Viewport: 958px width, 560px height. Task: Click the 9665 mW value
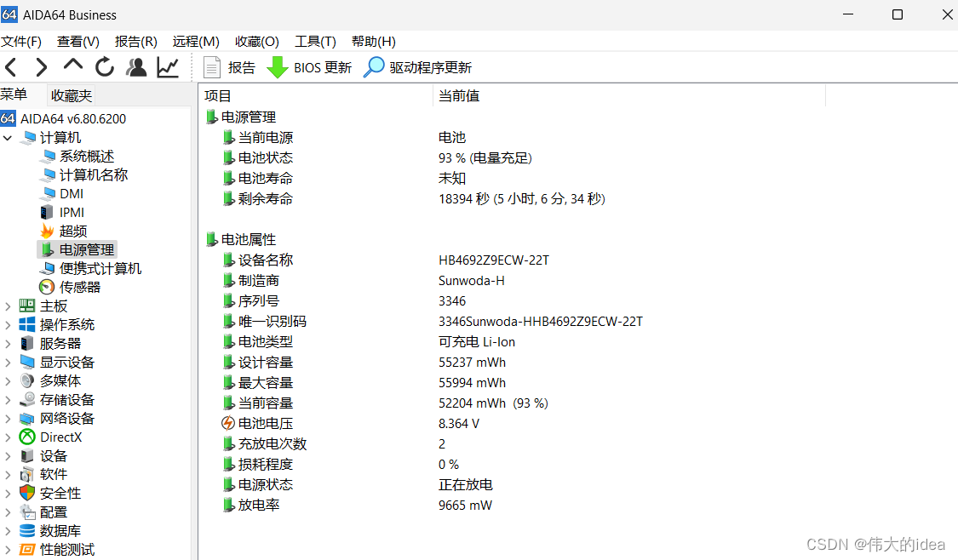tap(465, 506)
